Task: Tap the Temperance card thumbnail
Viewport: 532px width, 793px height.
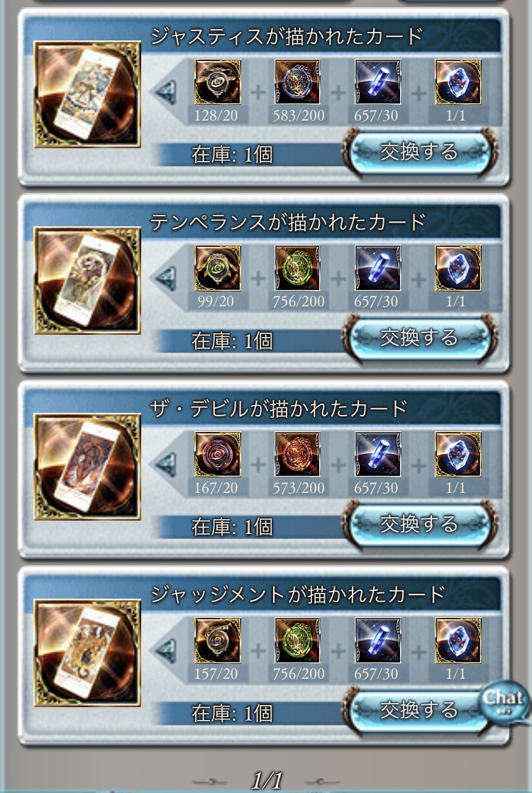Action: click(87, 281)
